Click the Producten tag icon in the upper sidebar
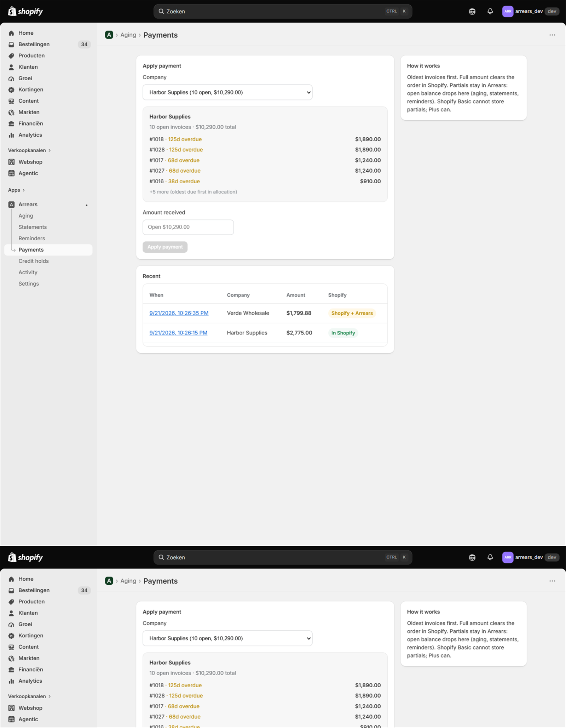The image size is (566, 728). (11, 56)
